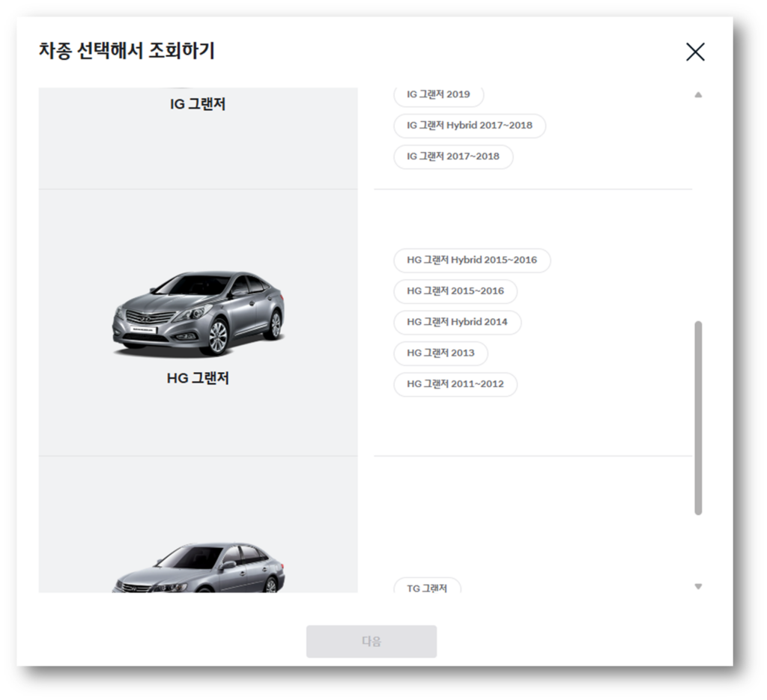Image resolution: width=767 pixels, height=700 pixels.
Task: Pick the HG 그랜저 Hybrid 2015~2016 model
Action: (472, 261)
